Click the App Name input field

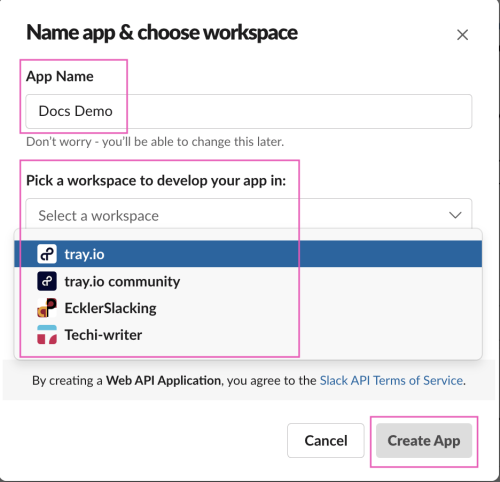coord(249,111)
